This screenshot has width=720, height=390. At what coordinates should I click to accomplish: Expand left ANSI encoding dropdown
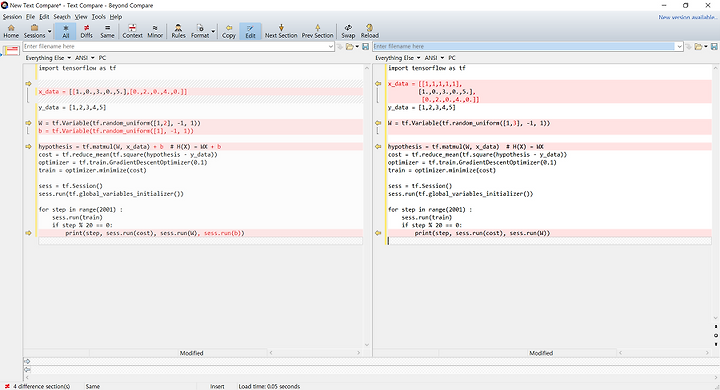84,58
